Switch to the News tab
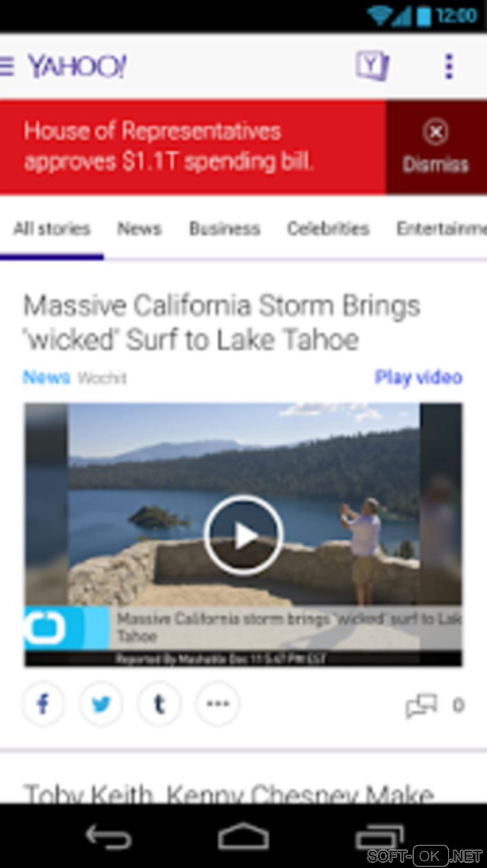The height and width of the screenshot is (868, 487). 139,229
